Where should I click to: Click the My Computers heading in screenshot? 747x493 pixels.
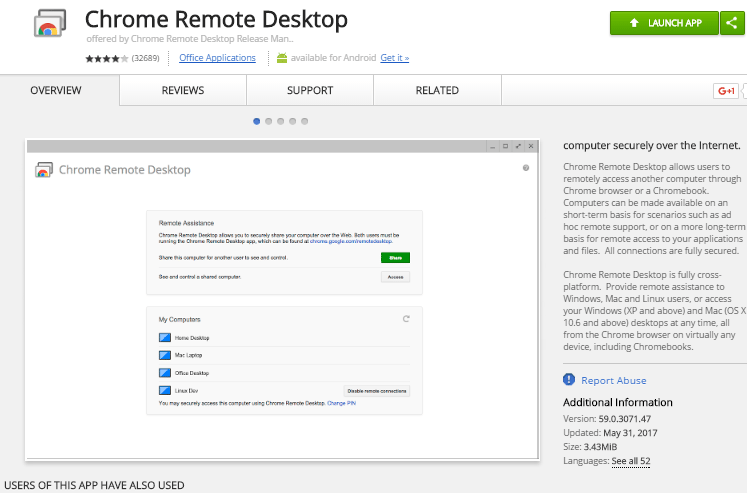180,320
